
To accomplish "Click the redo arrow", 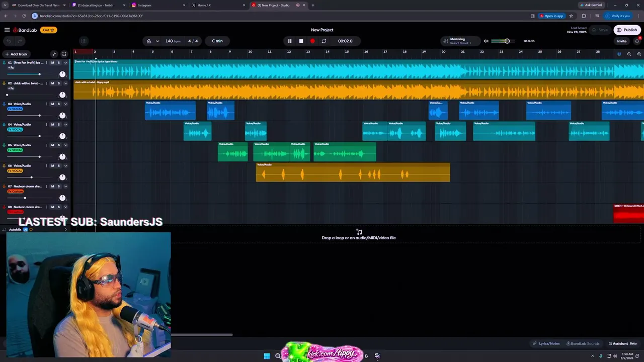I will (x=20, y=41).
